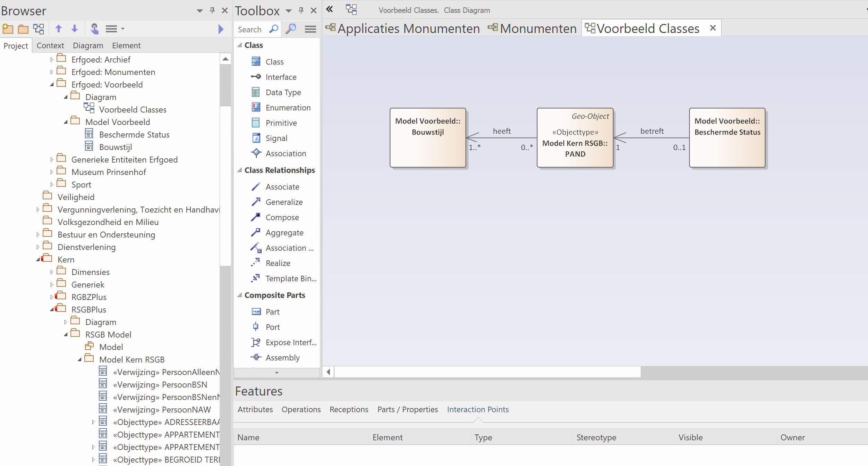Expand the Erfgoed: Monumenten folder
The height and width of the screenshot is (466, 868).
pos(52,72)
